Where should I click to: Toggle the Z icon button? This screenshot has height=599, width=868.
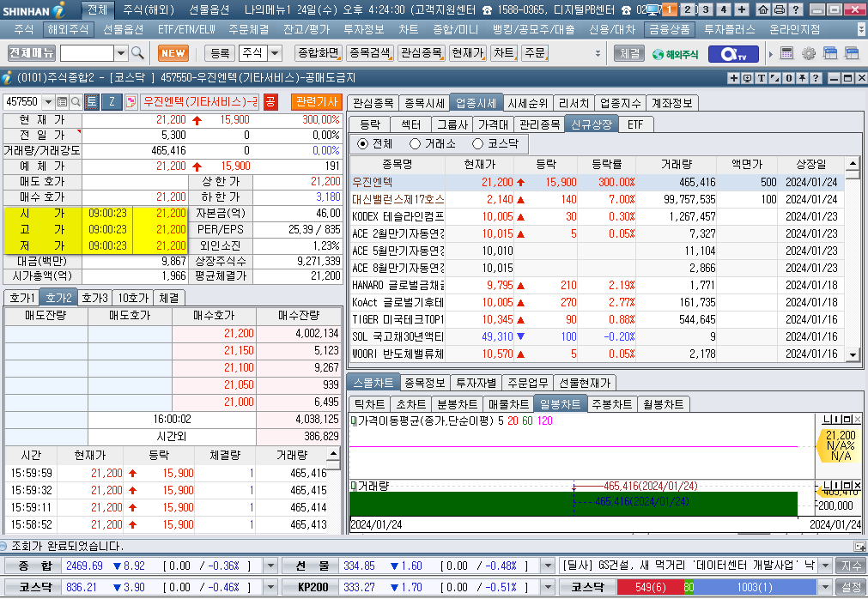click(x=112, y=102)
